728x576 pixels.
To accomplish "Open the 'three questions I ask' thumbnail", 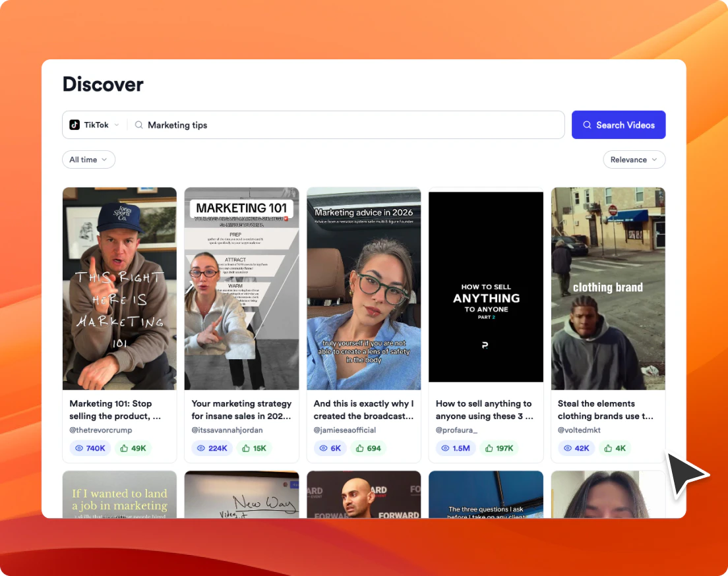I will (x=485, y=494).
